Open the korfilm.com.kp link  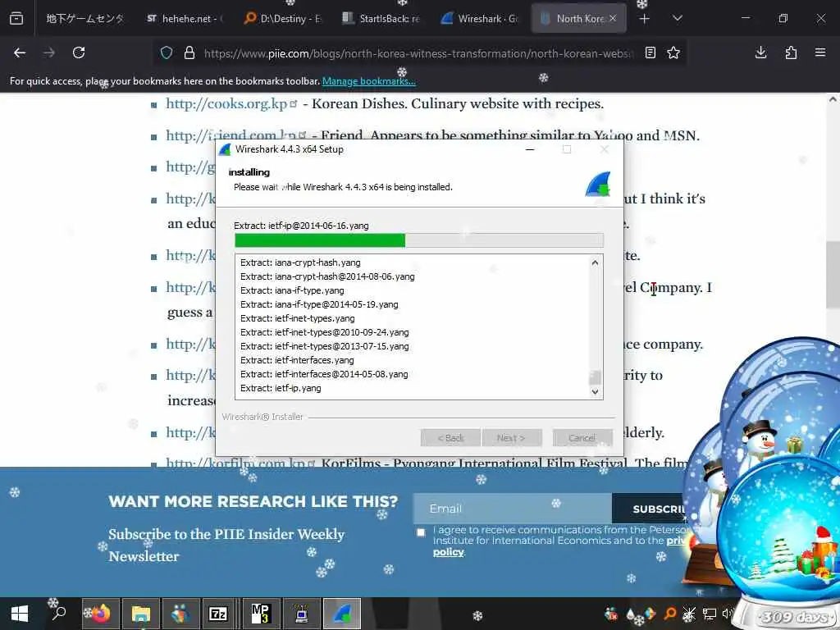[235, 463]
